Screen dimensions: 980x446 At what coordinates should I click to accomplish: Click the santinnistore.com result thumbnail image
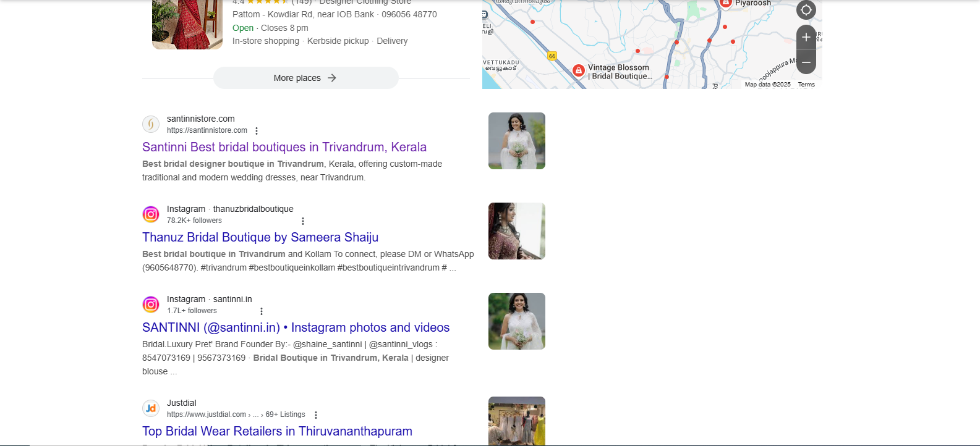(x=517, y=141)
